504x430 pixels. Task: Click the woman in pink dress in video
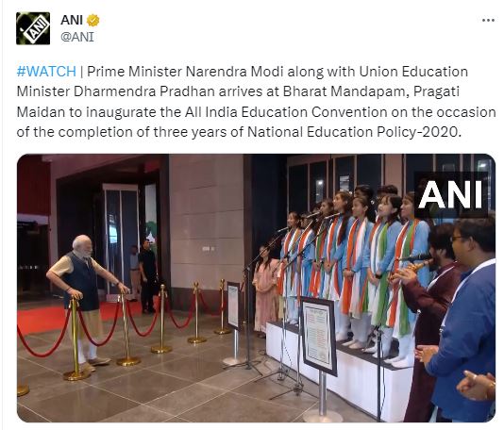click(265, 289)
